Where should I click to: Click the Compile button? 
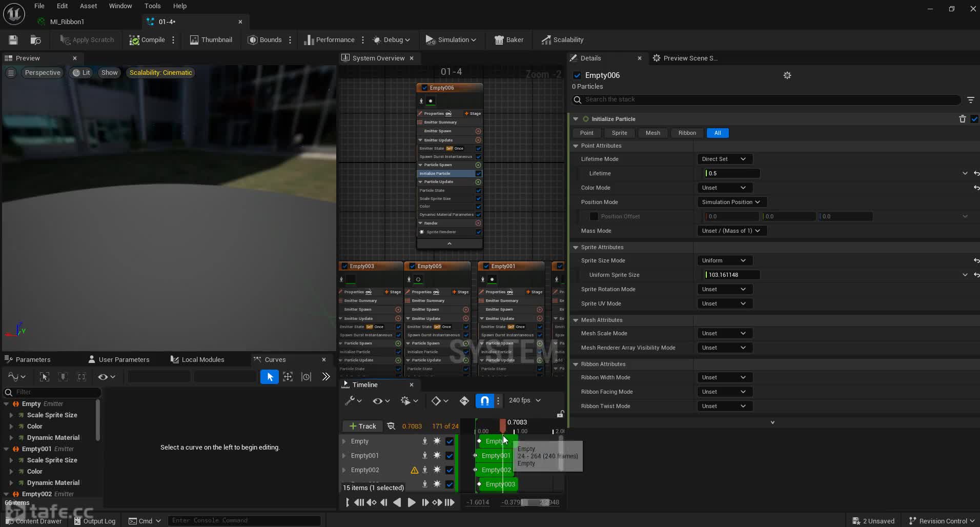pos(147,39)
